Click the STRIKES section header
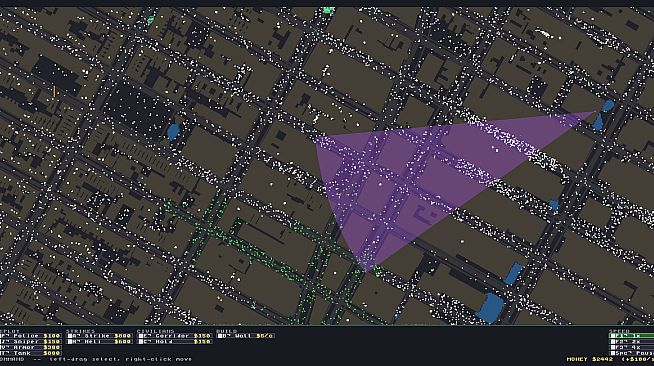Screen dimensions: 654x366 [x=80, y=331]
